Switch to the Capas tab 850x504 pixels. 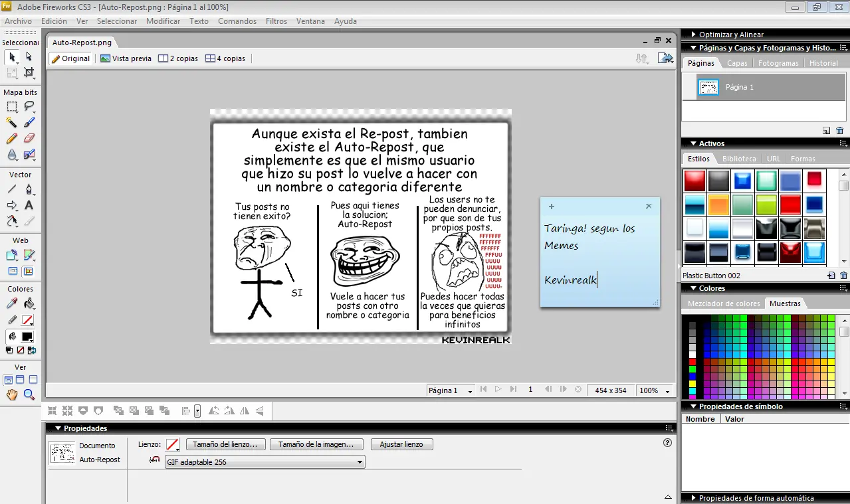point(737,63)
